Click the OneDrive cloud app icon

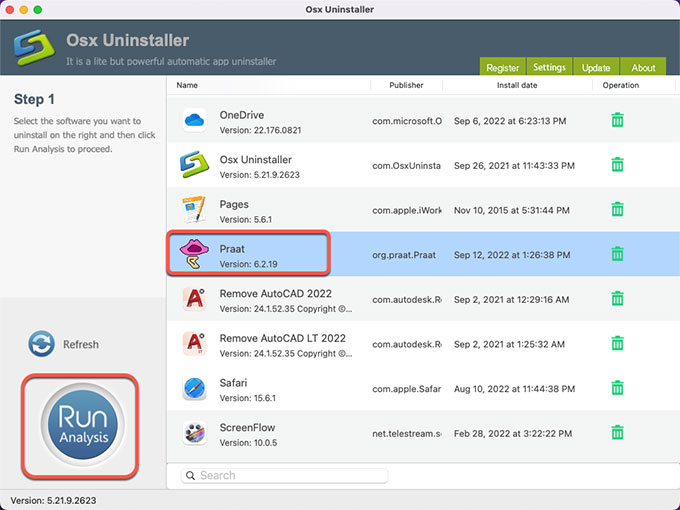[x=193, y=121]
